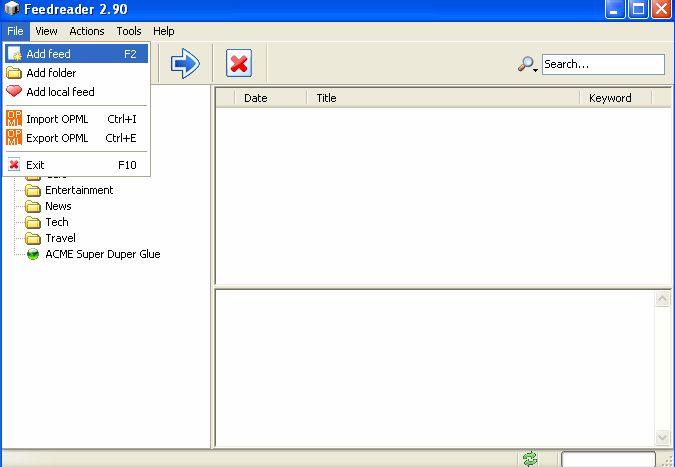Select the Entertainment folder
This screenshot has height=467, width=675.
pyautogui.click(x=78, y=190)
